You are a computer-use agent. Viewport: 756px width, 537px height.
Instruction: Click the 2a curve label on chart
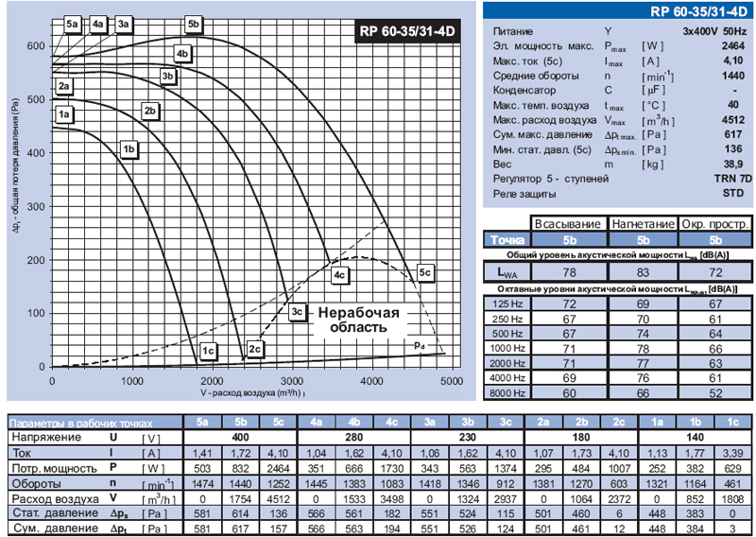pos(64,87)
